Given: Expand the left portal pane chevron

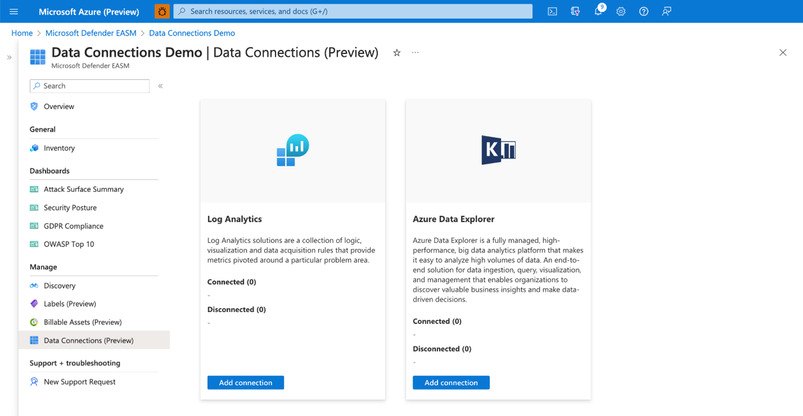Looking at the screenshot, I should point(9,57).
